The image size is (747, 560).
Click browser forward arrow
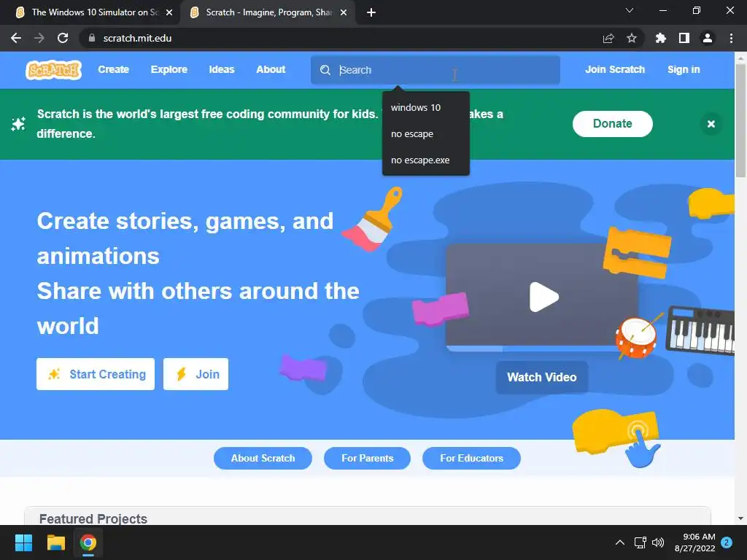click(39, 38)
